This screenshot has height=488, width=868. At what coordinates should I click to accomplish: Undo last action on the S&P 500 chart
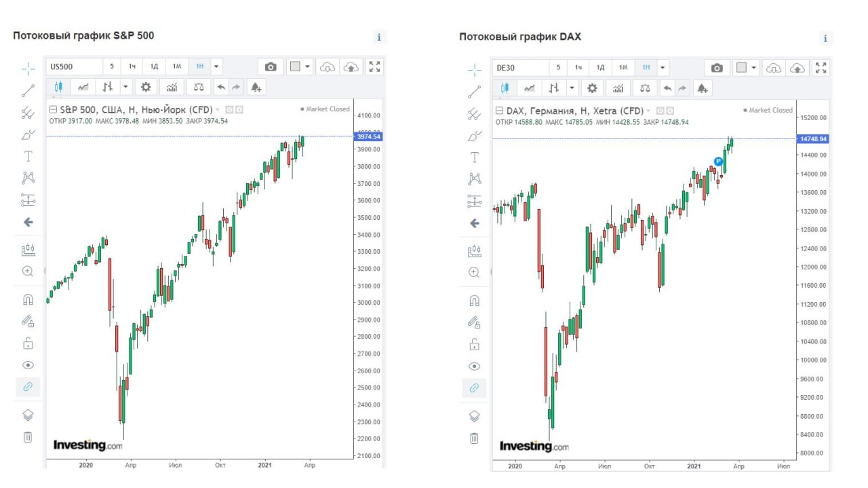[220, 87]
